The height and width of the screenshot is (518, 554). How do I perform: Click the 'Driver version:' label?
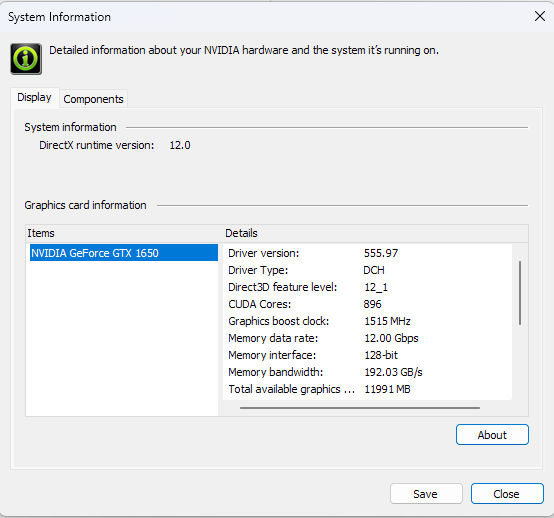click(264, 253)
